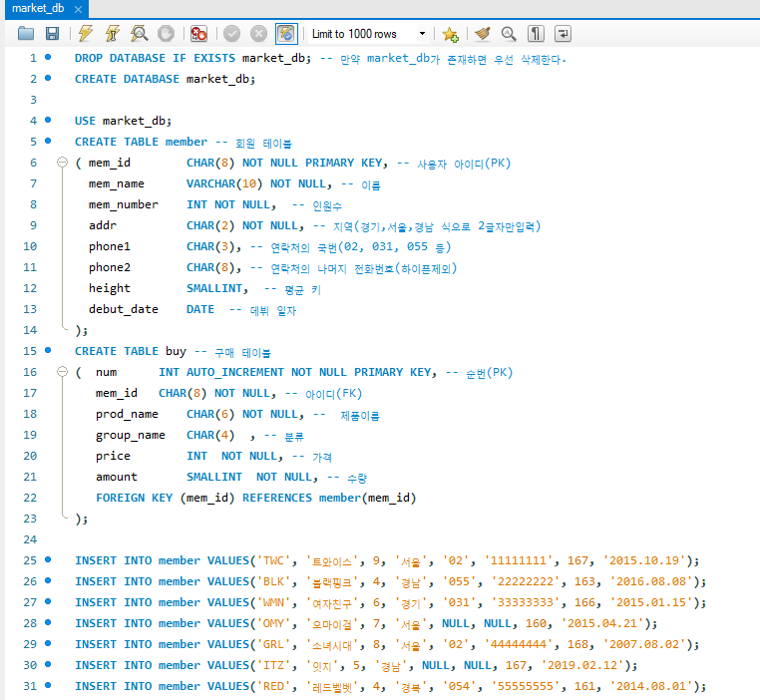Screen dimensions: 760x700
Task: Click 'RED' value in insert statement
Action: (x=273, y=686)
